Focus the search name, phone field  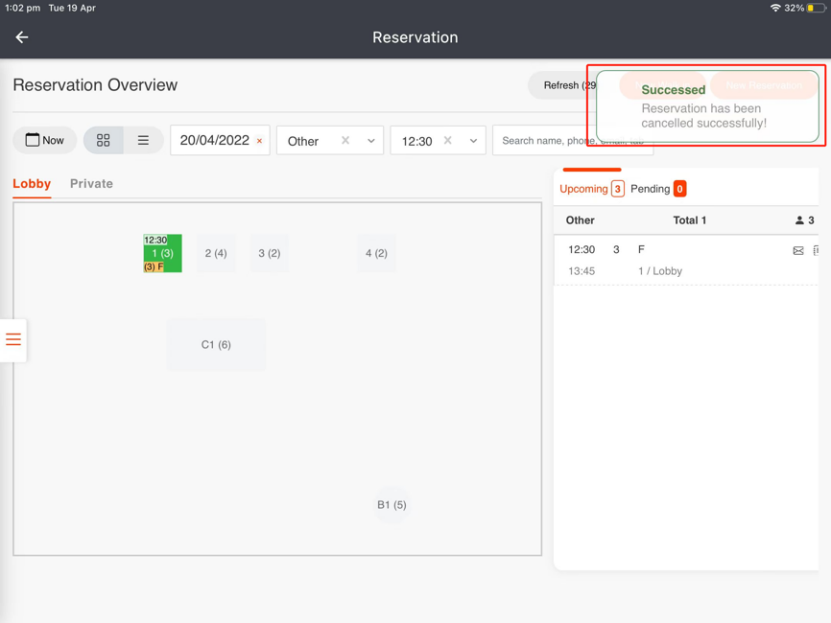545,141
